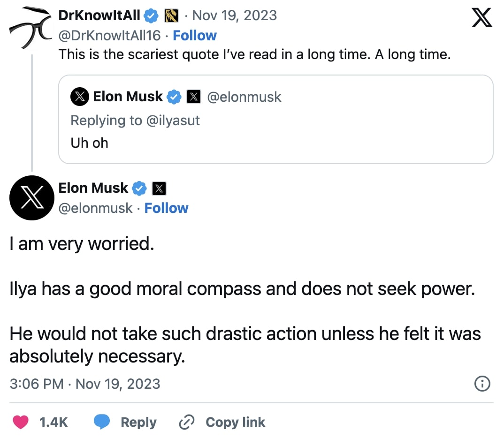This screenshot has height=438, width=504.
Task: Click the verified badge beside main Elon Musk name
Action: (139, 189)
